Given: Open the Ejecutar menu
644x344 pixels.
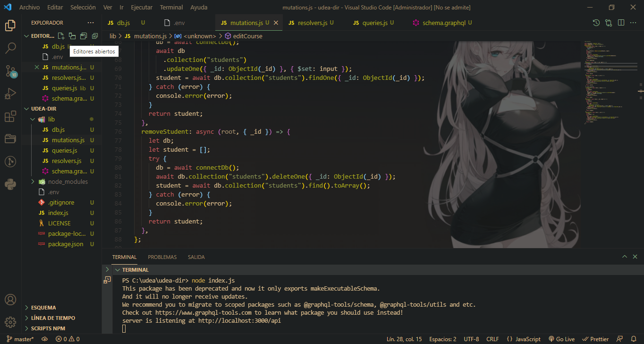Looking at the screenshot, I should click(142, 8).
